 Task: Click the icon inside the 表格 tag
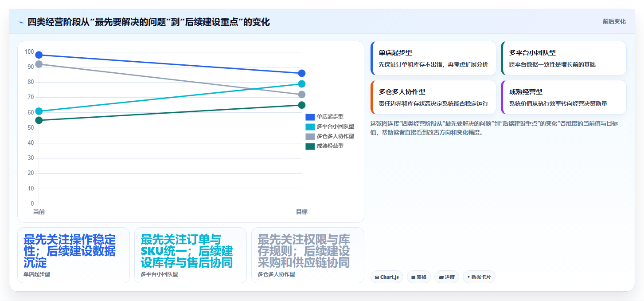(x=413, y=277)
